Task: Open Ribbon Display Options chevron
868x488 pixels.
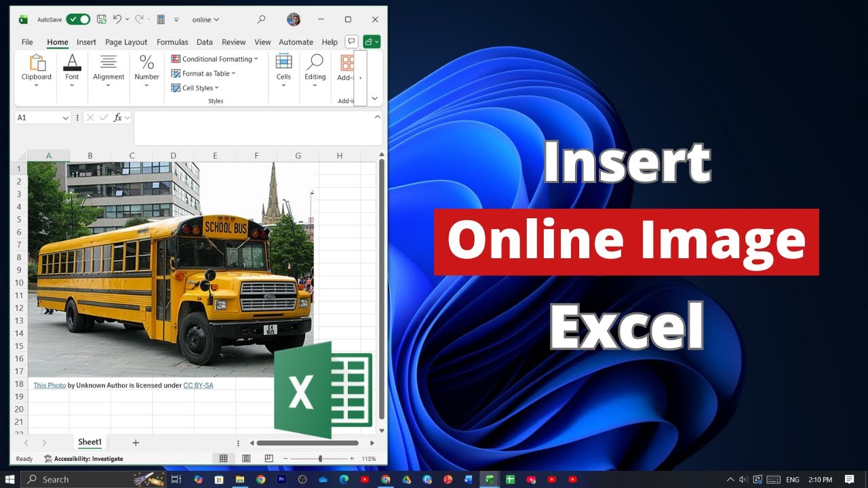Action: click(374, 98)
